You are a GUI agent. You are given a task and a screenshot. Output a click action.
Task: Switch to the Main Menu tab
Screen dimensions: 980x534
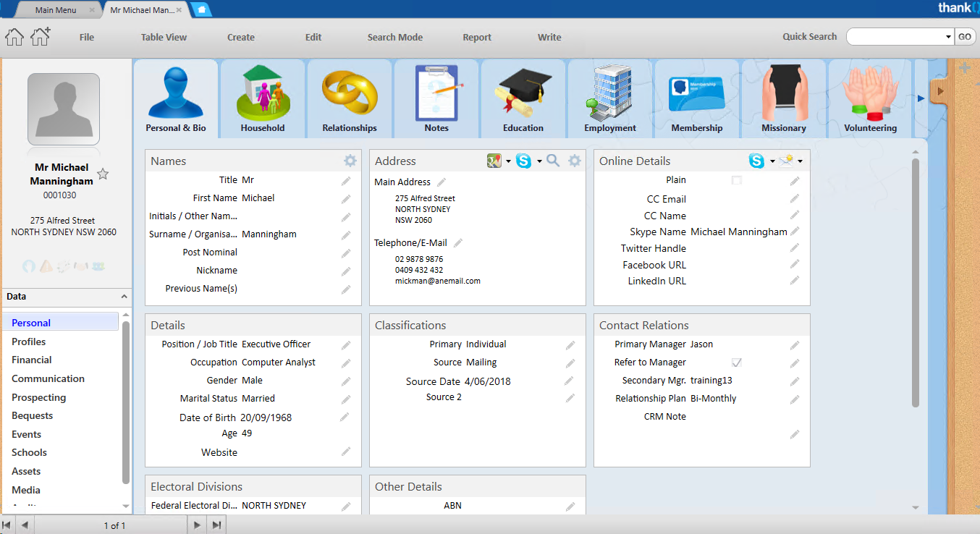56,10
